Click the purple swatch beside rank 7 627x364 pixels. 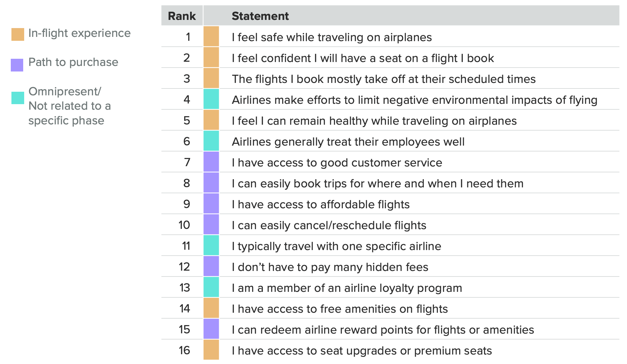pos(211,162)
